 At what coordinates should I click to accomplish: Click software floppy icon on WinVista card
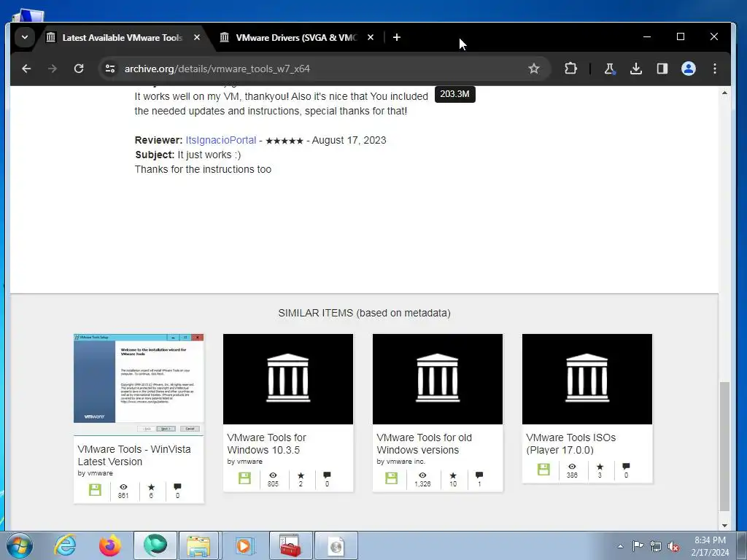[96, 490]
